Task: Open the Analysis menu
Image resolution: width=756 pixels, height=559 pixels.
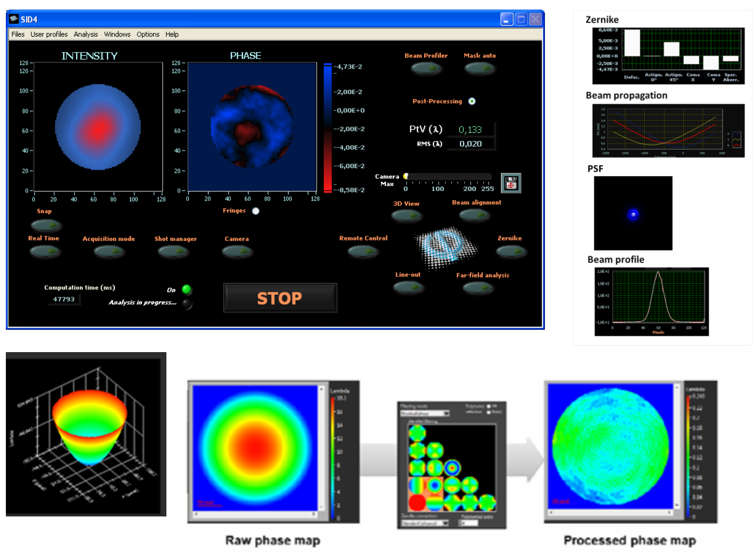Action: point(86,34)
